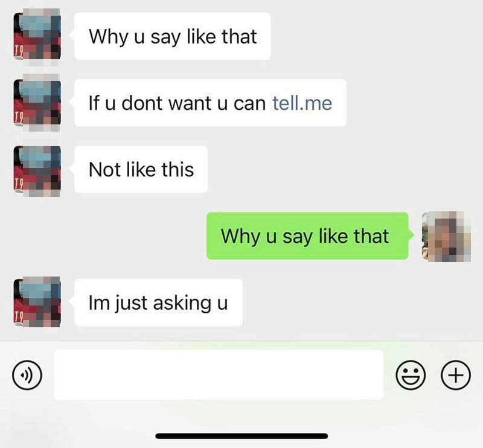Open own profile avatar beside green message
This screenshot has width=483, height=448.
446,236
